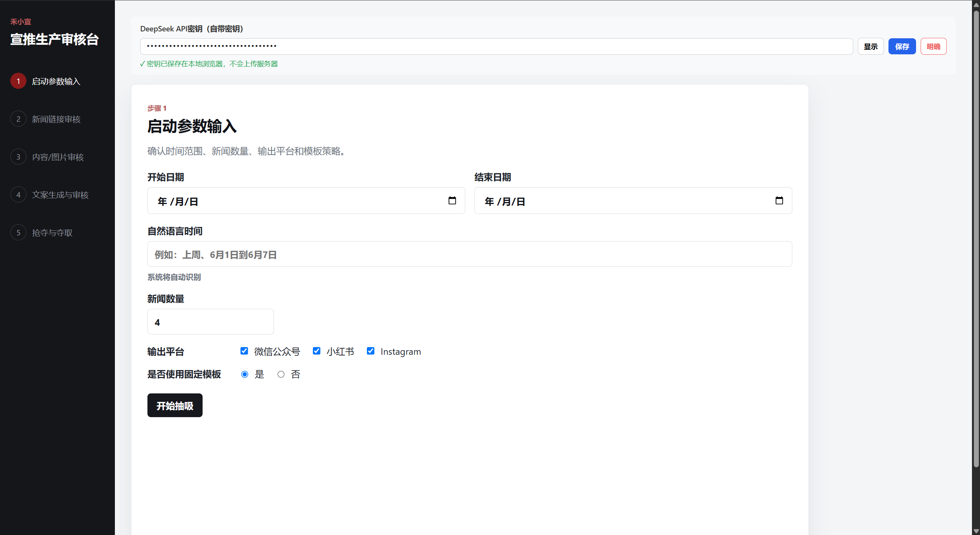Click the blue 保存 button

pyautogui.click(x=902, y=46)
